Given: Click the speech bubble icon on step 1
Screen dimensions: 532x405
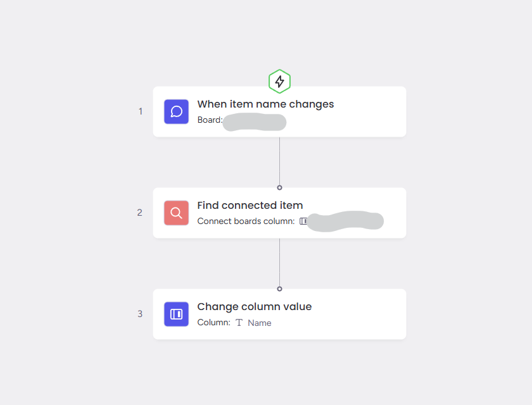Looking at the screenshot, I should (x=177, y=111).
